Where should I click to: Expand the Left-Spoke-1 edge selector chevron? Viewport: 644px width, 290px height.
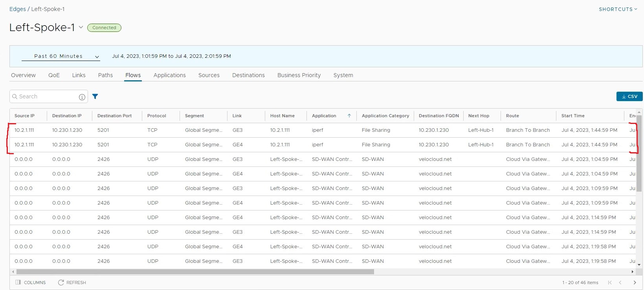[81, 27]
